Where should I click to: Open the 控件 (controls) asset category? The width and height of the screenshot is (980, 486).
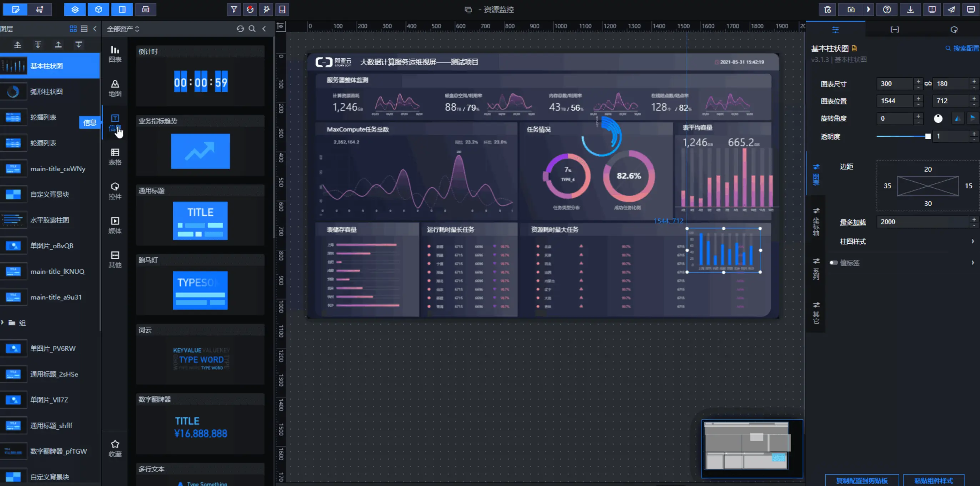tap(115, 191)
